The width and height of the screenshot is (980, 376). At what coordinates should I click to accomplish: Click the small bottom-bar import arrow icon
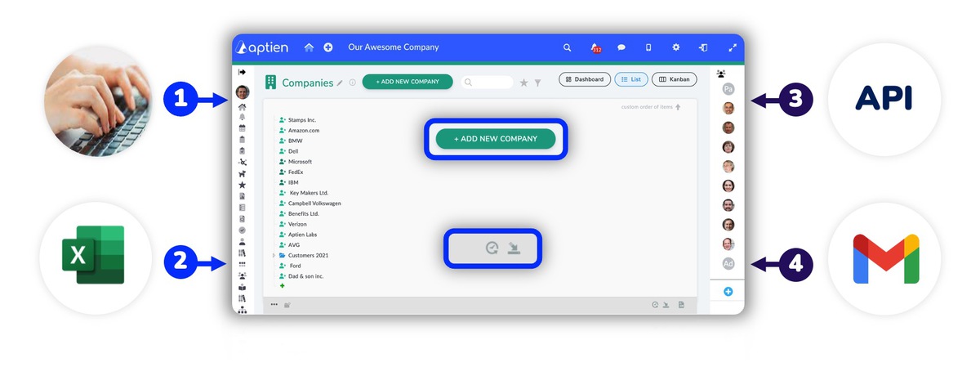click(666, 305)
